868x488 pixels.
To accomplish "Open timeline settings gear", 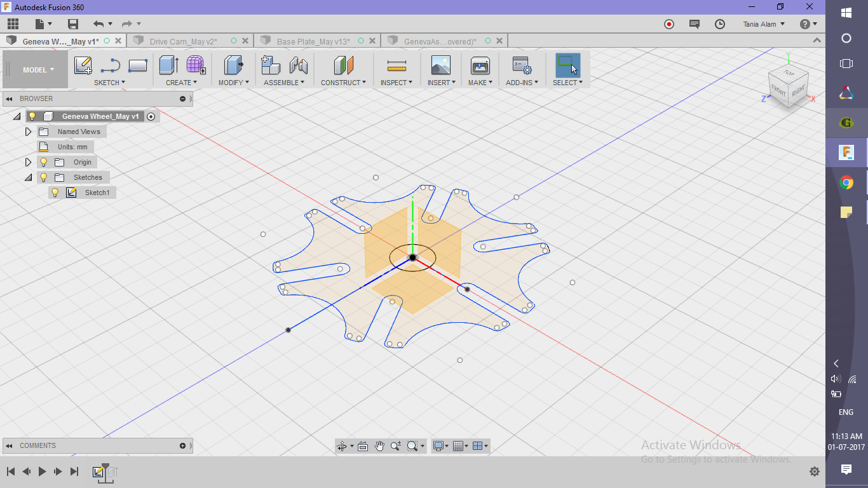I will (815, 471).
